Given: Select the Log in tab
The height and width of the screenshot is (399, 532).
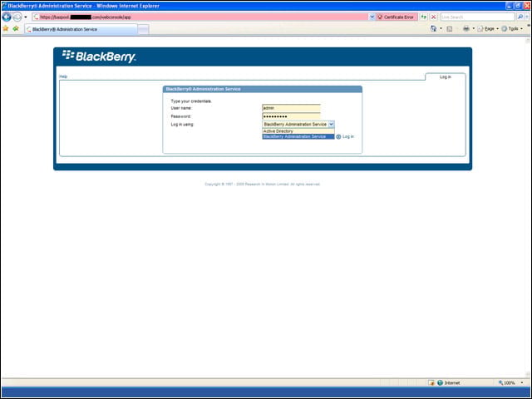Looking at the screenshot, I should coord(446,77).
